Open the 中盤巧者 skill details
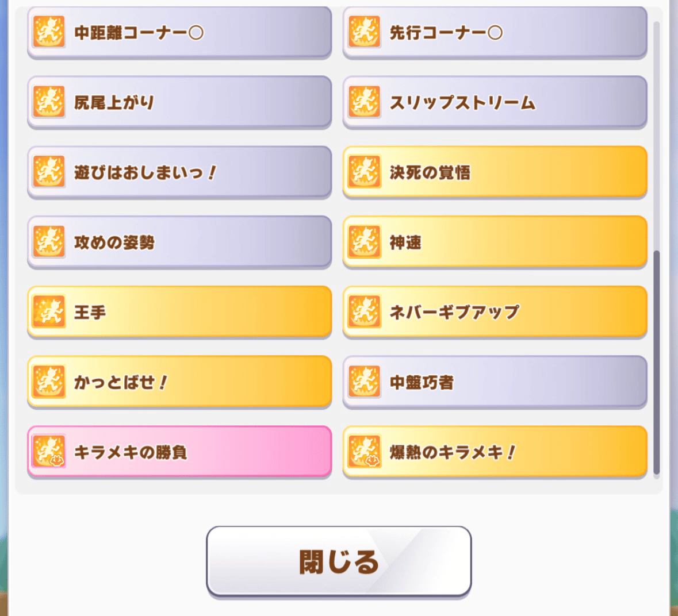 [495, 382]
